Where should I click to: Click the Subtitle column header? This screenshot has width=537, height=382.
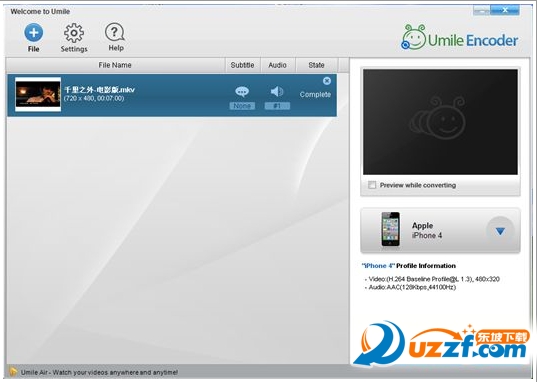(x=242, y=65)
